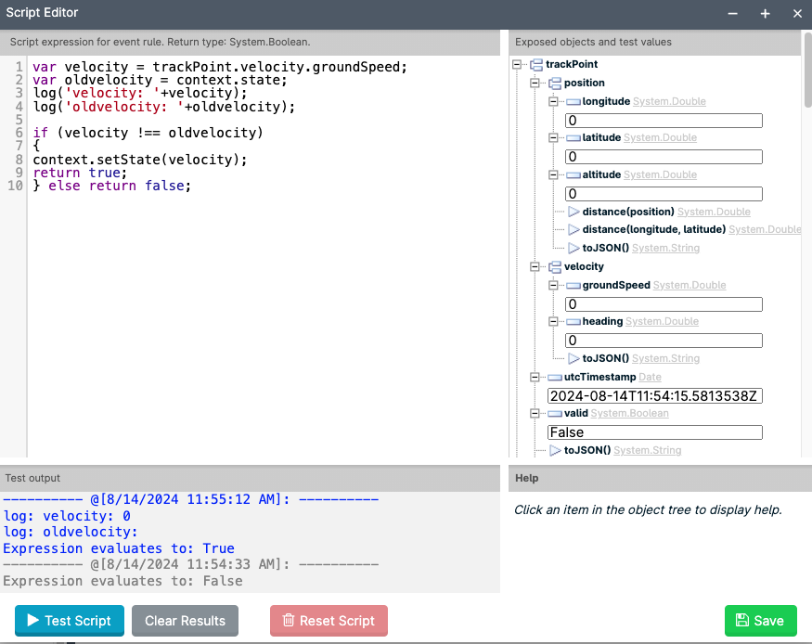Select the distance(longitude, latitude) method label

[654, 229]
